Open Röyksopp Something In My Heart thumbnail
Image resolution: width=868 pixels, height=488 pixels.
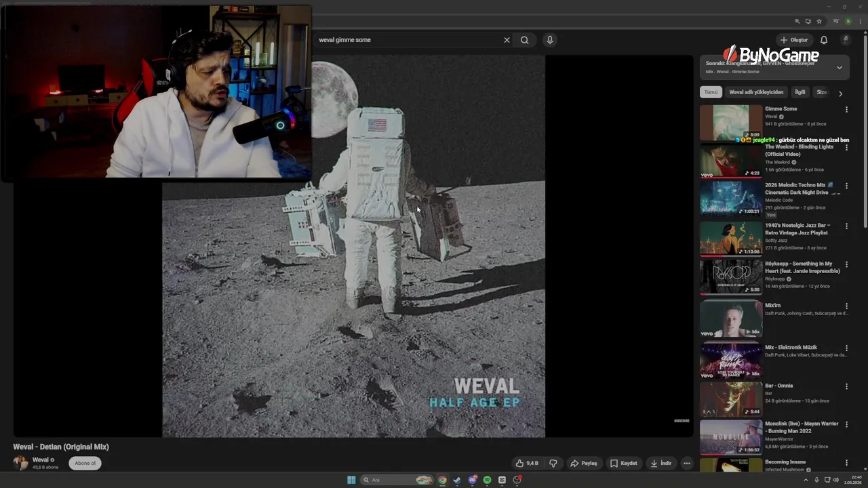tap(731, 277)
